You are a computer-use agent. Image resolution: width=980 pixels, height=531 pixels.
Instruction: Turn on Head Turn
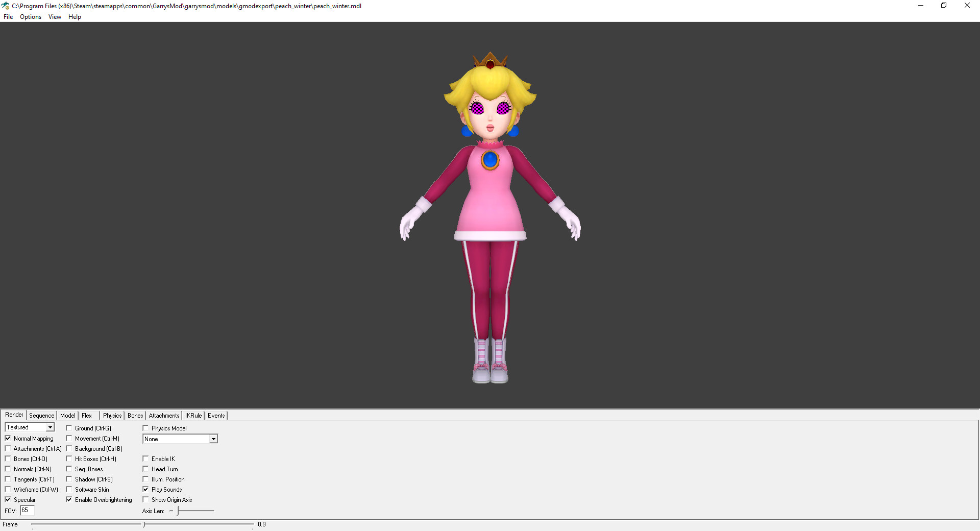tap(146, 469)
